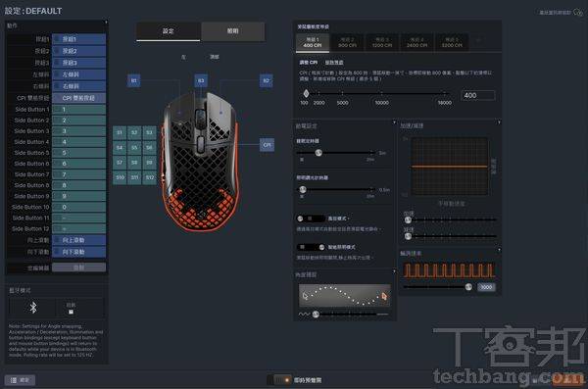The height and width of the screenshot is (389, 588).
Task: Switch to the illumination tab above the mouse
Action: tap(233, 31)
